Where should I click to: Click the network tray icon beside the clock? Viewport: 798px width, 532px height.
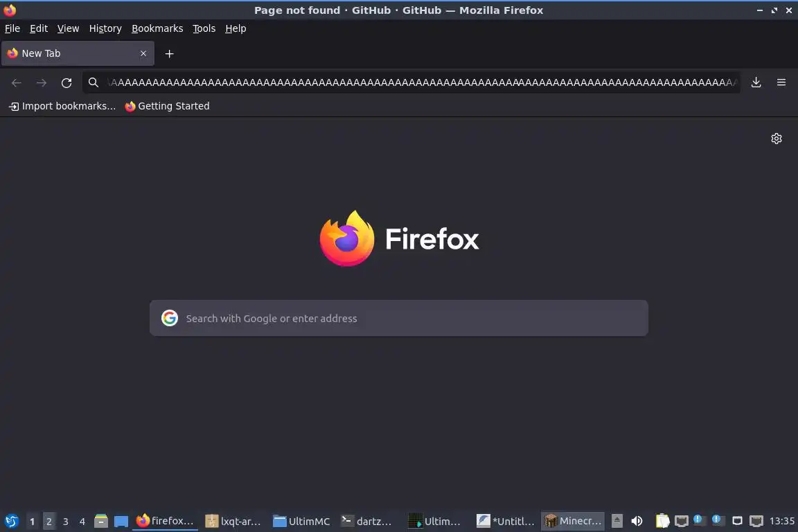[756, 521]
